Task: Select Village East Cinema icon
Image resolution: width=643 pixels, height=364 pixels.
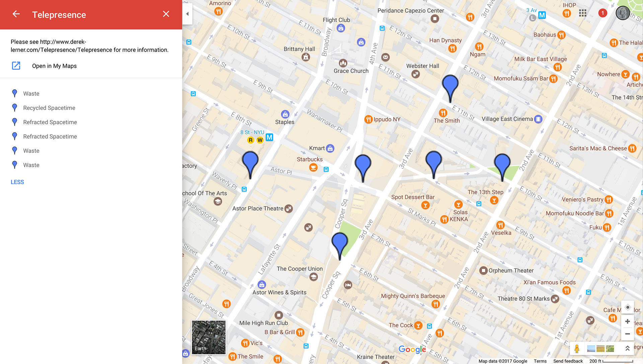Action: (538, 119)
